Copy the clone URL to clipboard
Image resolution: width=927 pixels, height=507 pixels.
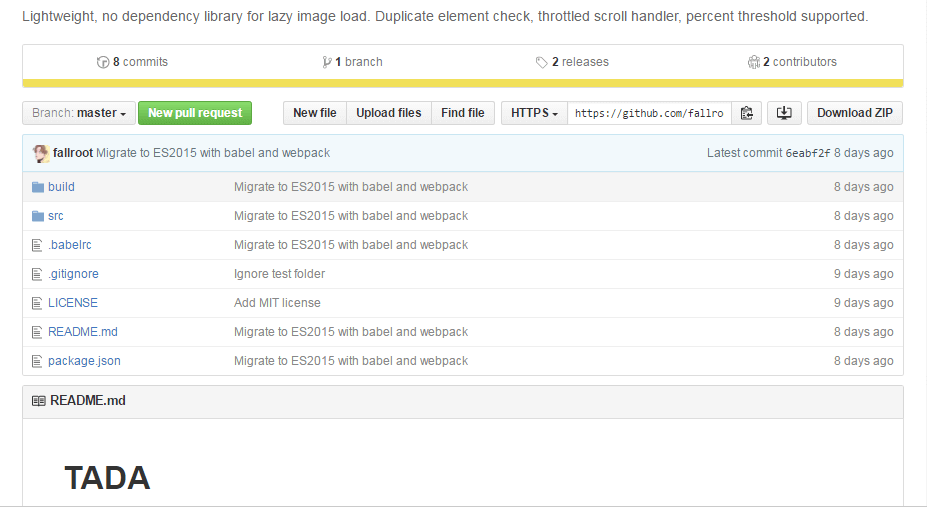coord(747,113)
